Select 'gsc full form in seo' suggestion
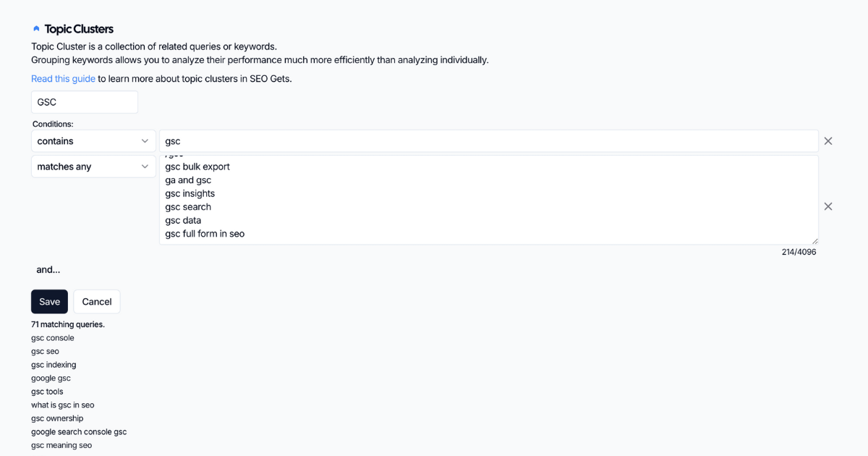 click(205, 233)
